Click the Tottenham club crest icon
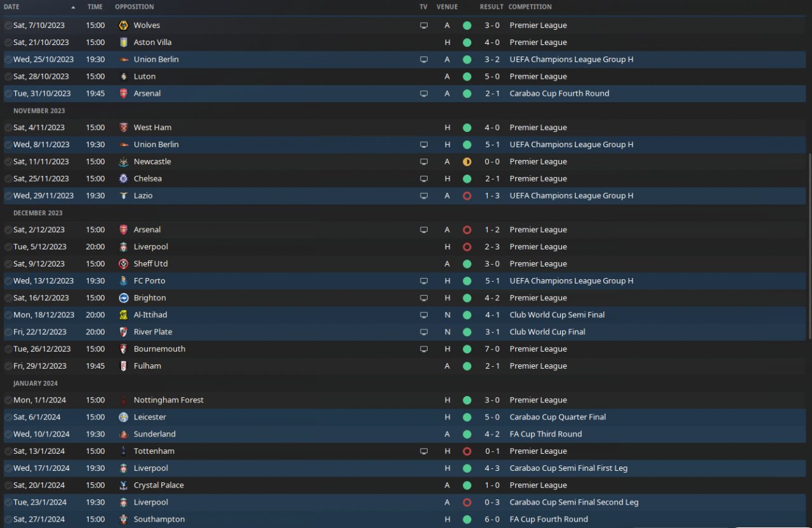Screen dimensions: 812x528 tap(123, 451)
